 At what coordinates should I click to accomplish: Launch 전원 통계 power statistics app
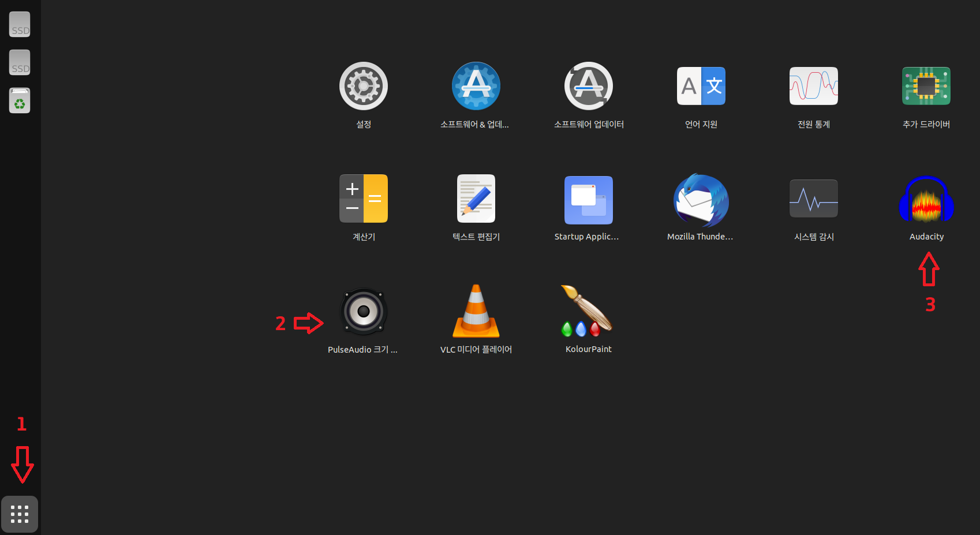point(814,86)
